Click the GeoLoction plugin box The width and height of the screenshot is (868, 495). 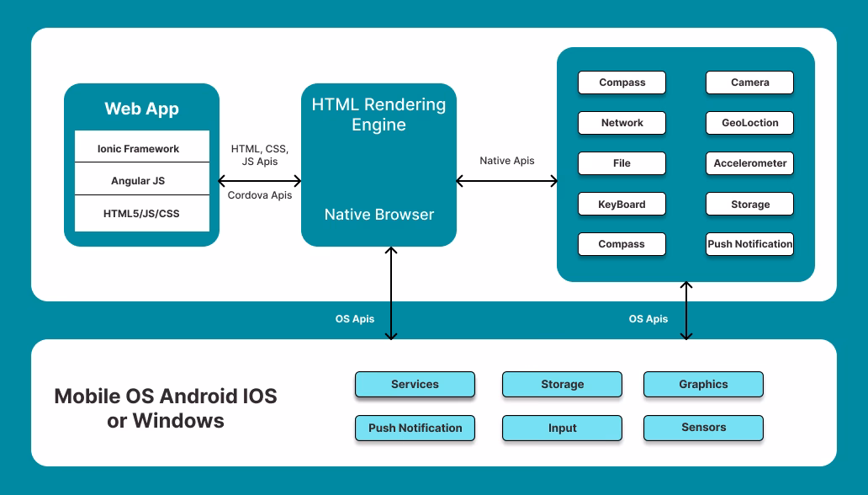coord(749,123)
